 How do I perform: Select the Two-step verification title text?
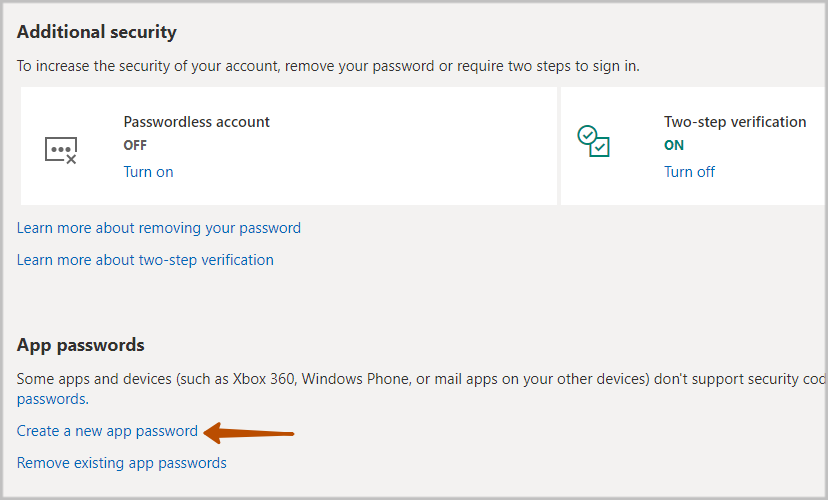(735, 122)
